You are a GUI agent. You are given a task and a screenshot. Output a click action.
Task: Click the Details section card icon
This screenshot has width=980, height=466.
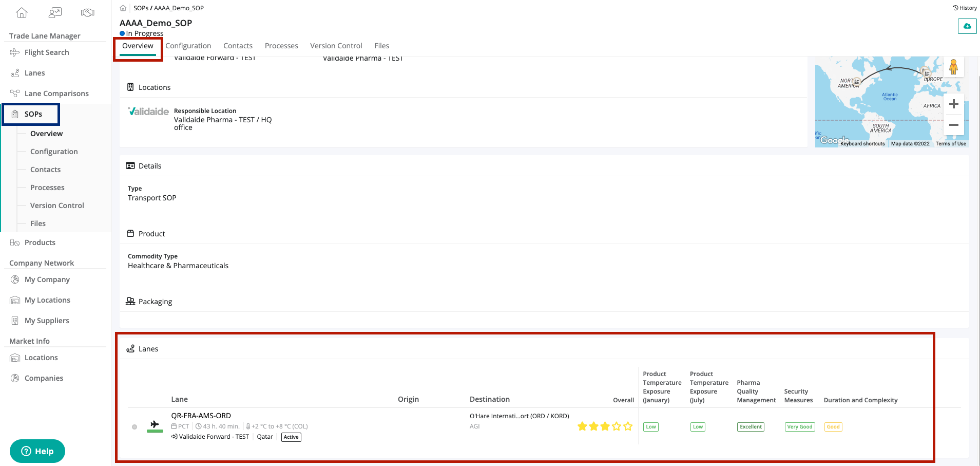[x=130, y=166]
